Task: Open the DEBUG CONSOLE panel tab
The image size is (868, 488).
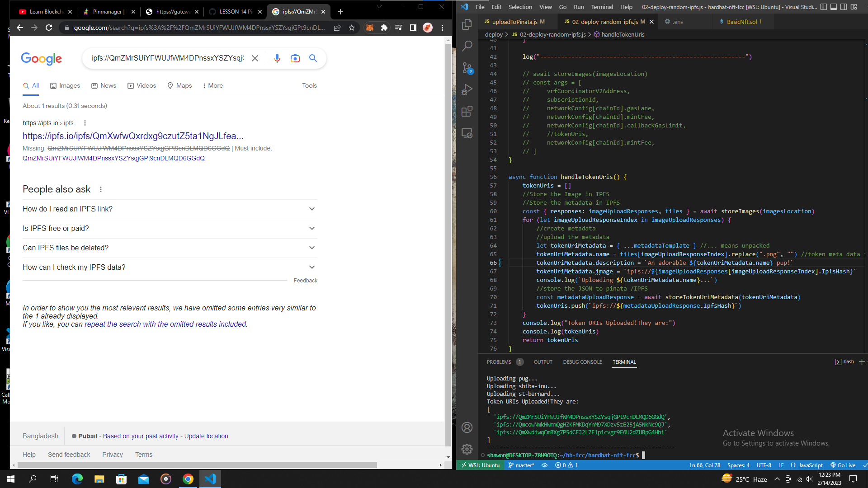Action: pyautogui.click(x=582, y=362)
